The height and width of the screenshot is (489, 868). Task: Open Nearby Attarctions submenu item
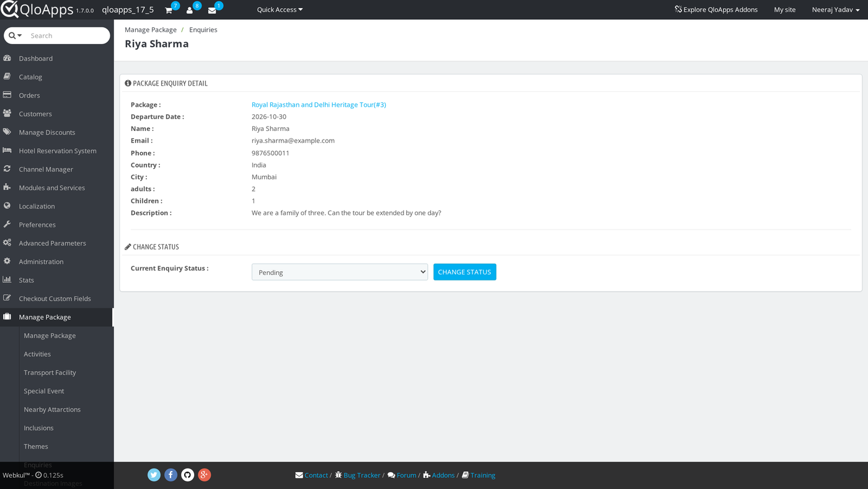click(x=52, y=410)
